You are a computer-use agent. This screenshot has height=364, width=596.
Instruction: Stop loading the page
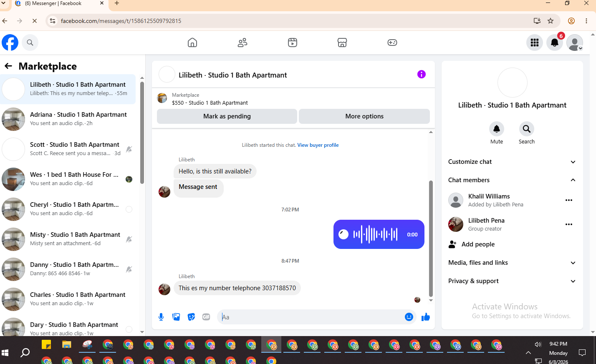[35, 21]
